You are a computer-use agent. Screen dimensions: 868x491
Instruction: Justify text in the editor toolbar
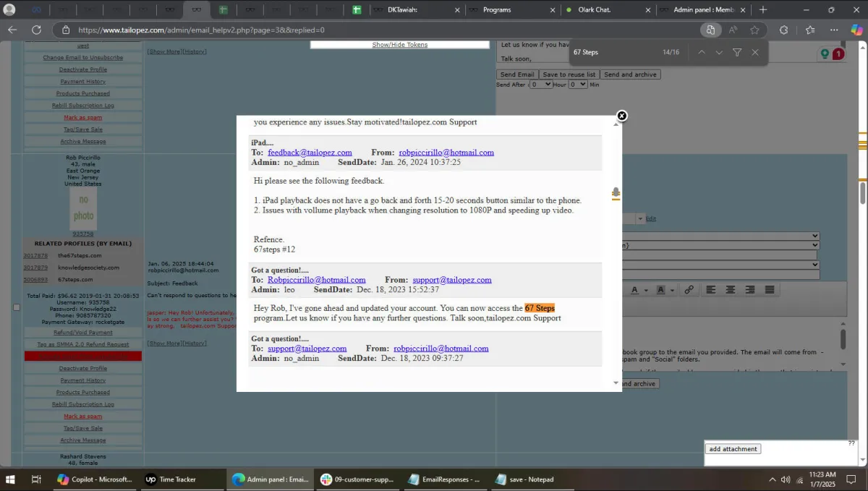pos(770,290)
